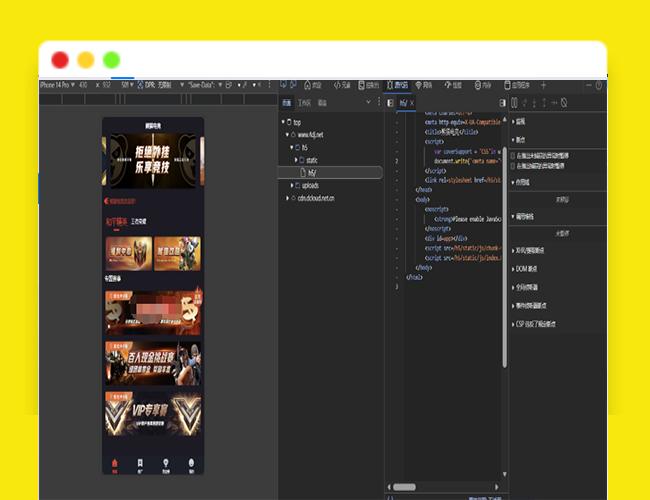650x500 pixels.
Task: Collapse the www.4dj.net domain node
Action: [x=287, y=135]
